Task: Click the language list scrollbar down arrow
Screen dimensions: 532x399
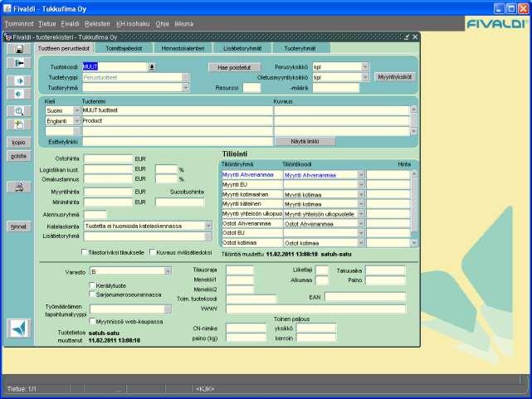Action: pyautogui.click(x=413, y=131)
